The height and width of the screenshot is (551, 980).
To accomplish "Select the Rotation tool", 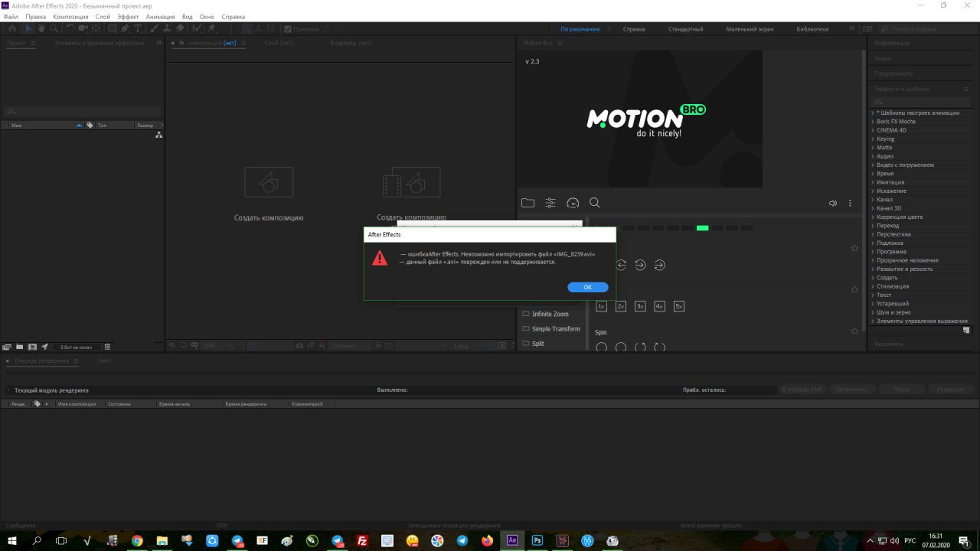I will click(x=70, y=28).
